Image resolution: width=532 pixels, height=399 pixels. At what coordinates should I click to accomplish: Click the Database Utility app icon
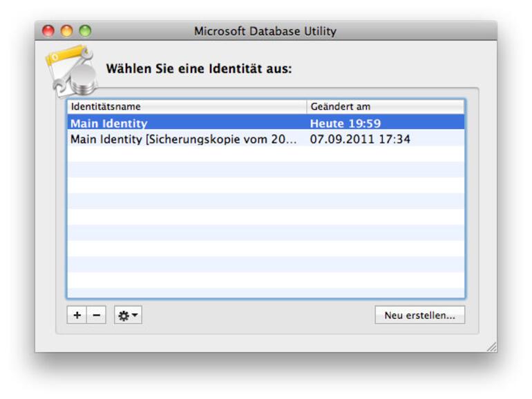(72, 70)
